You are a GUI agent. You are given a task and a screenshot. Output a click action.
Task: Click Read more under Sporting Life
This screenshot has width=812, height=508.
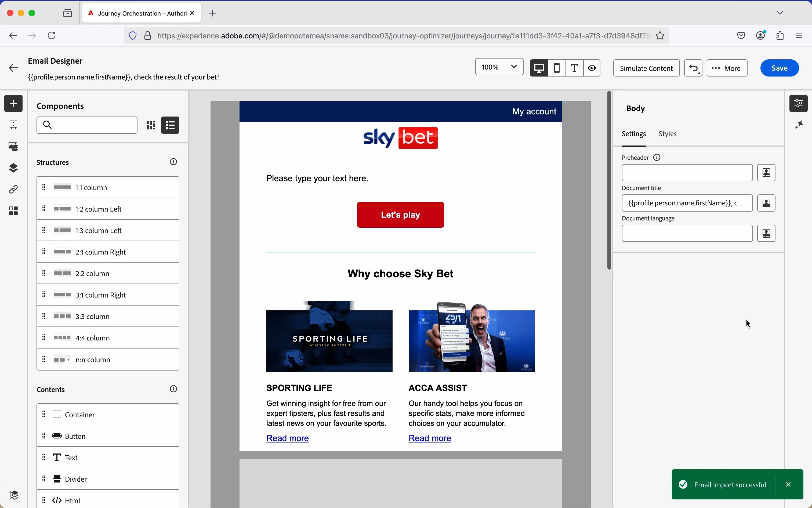[288, 438]
